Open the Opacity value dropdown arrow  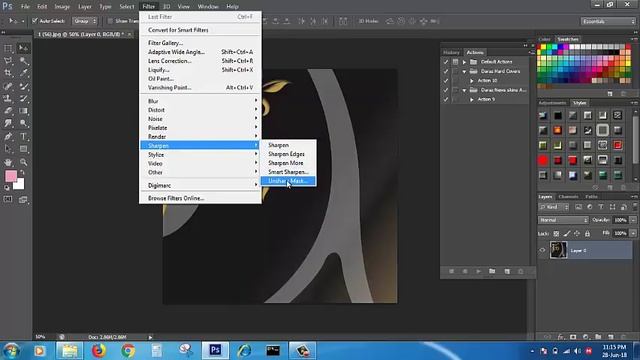coord(633,220)
